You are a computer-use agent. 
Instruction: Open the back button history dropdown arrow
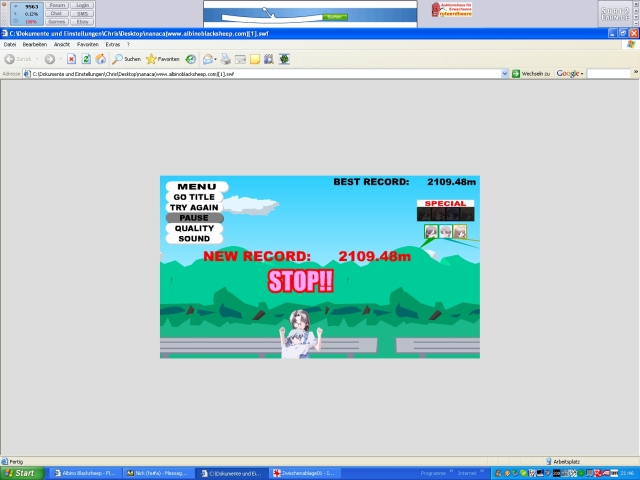coord(37,59)
